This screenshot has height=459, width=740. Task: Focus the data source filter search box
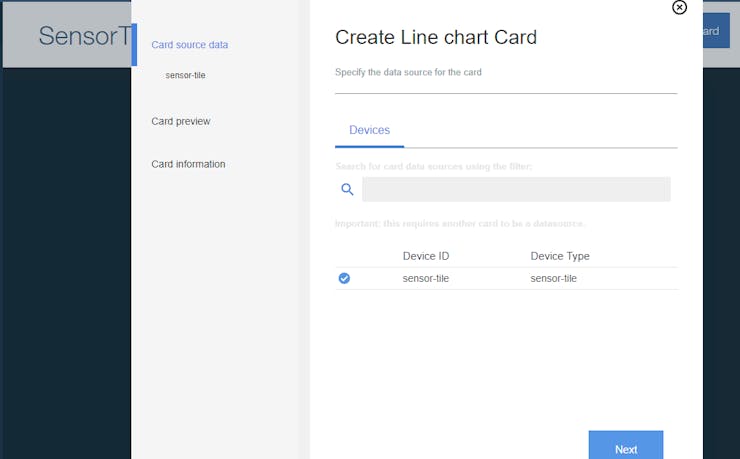click(516, 189)
